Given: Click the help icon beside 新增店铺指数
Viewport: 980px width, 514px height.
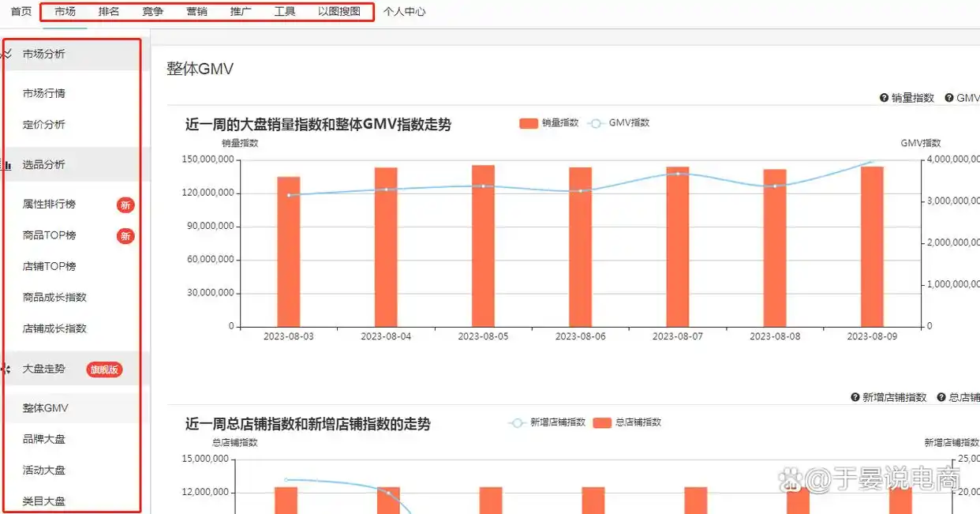Looking at the screenshot, I should coord(855,397).
